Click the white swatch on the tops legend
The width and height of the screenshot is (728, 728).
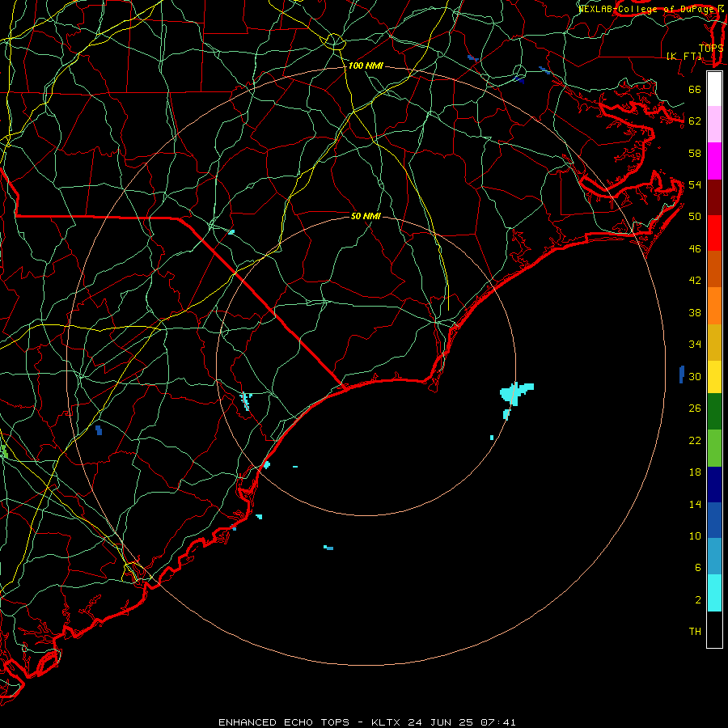[714, 89]
